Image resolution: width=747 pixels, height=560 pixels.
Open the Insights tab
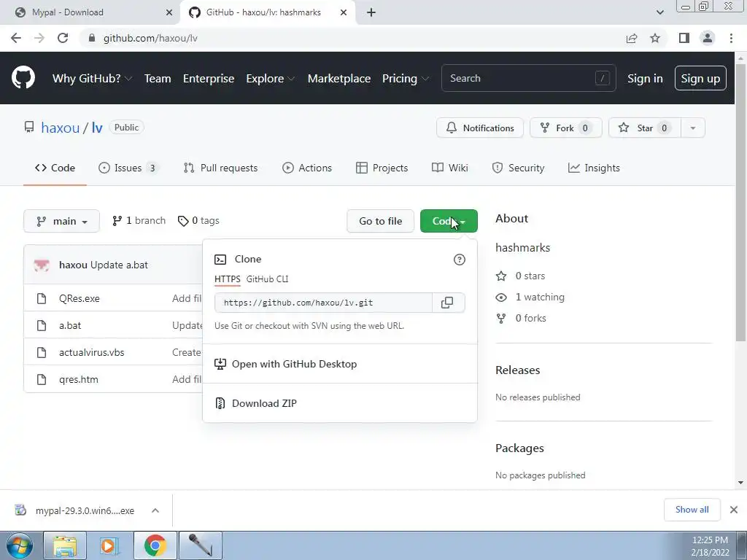(x=594, y=168)
